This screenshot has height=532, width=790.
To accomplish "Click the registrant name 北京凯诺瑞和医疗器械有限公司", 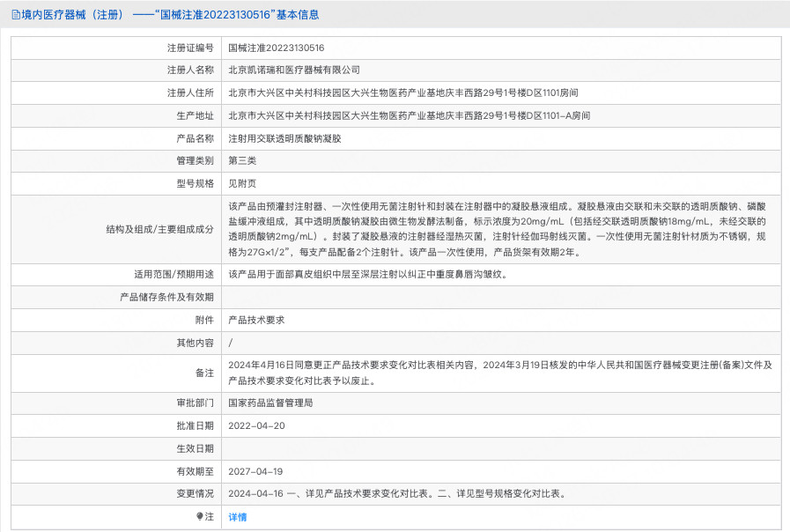I will click(294, 70).
